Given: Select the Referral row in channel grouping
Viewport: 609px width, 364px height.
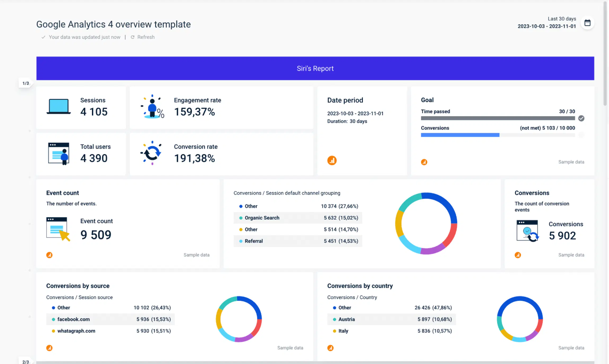Looking at the screenshot, I should click(x=298, y=241).
